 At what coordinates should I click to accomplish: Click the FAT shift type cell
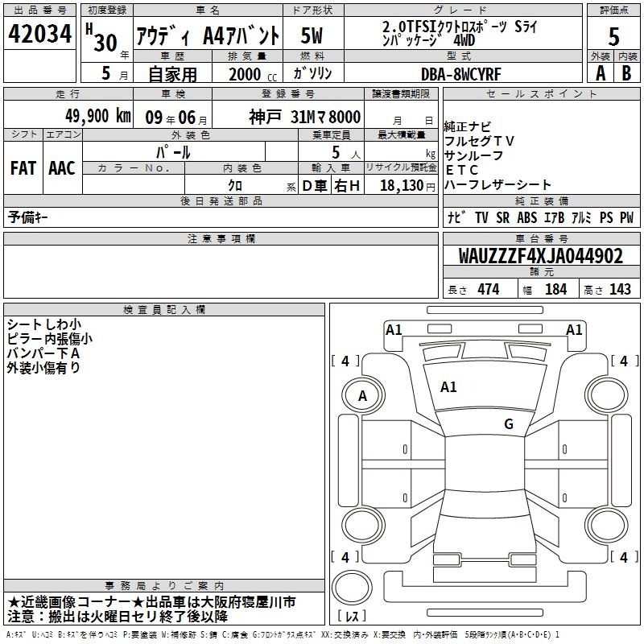pyautogui.click(x=23, y=168)
